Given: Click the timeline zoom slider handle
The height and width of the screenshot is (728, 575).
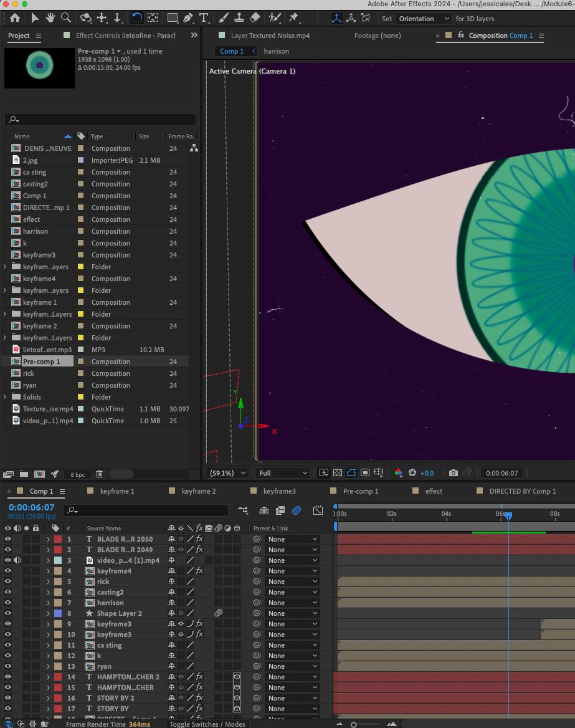Looking at the screenshot, I should click(354, 724).
